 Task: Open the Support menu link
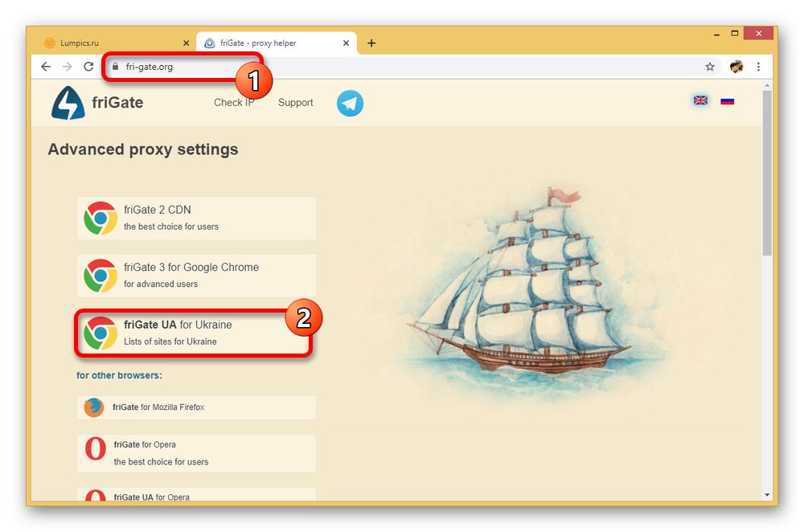tap(295, 103)
